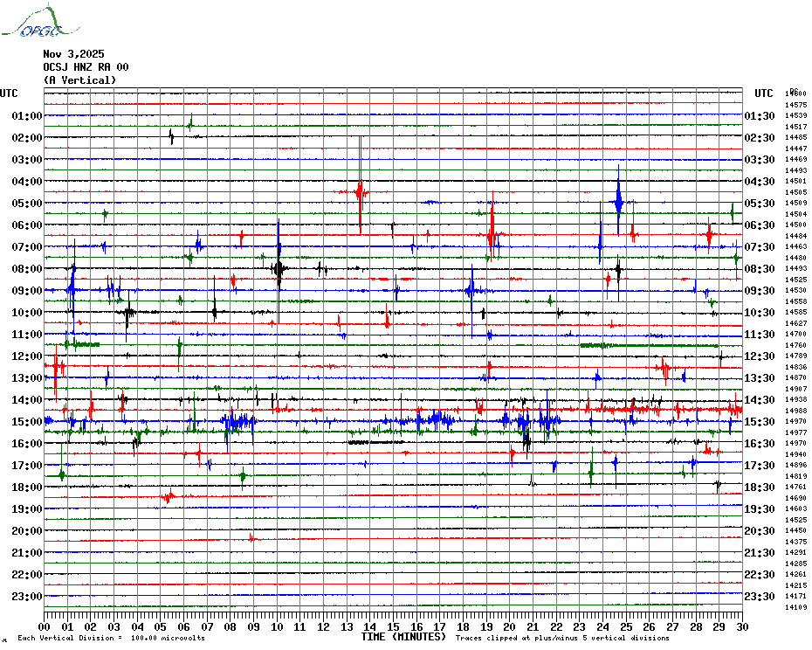Click the '11:30' half-hour label
This screenshot has height=650, width=812.
click(760, 335)
